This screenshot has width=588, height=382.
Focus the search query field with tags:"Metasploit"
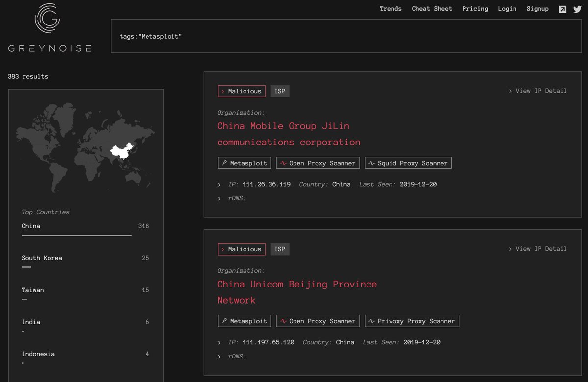point(346,36)
